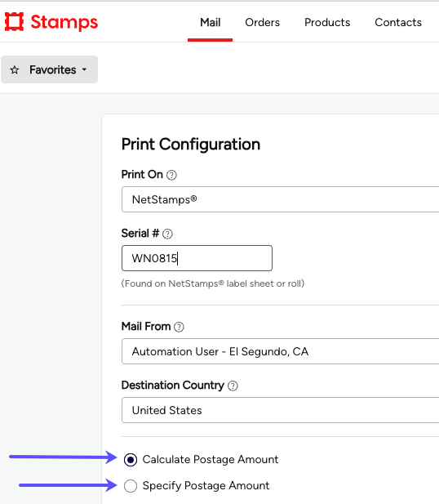Switch to the Orders tab
This screenshot has height=504, width=439.
point(263,23)
